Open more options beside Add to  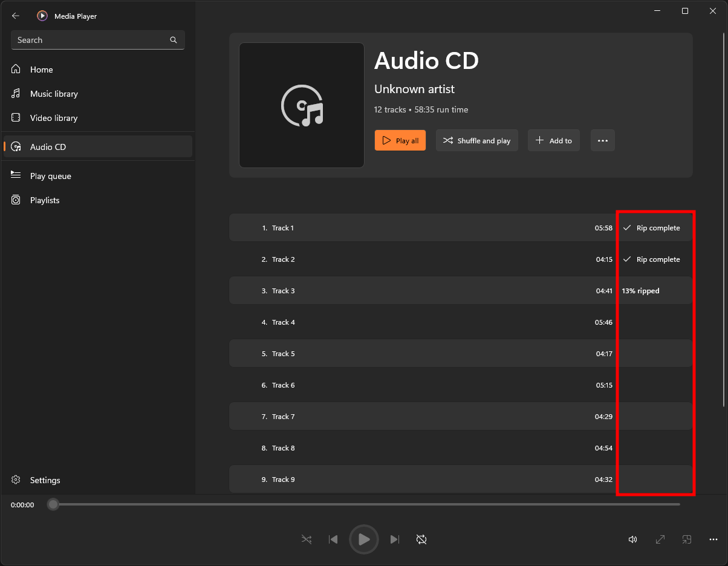[602, 140]
